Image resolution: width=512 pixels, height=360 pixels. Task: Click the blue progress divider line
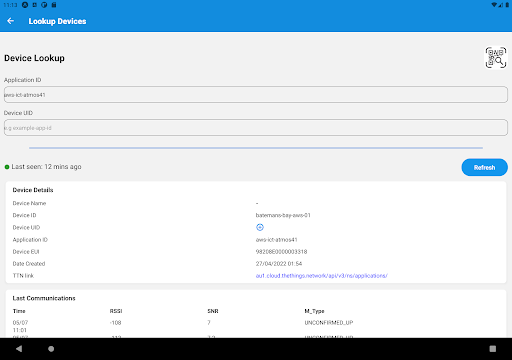[256, 148]
